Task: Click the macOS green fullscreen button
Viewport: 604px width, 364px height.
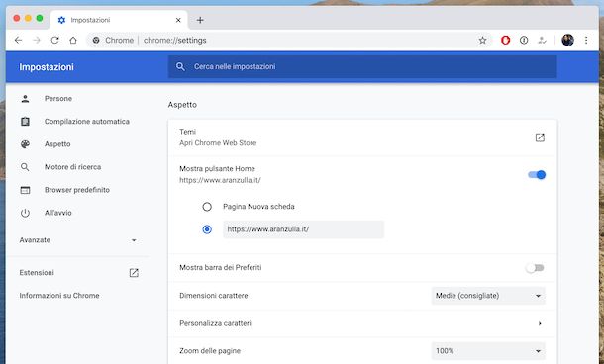Action: (40, 18)
